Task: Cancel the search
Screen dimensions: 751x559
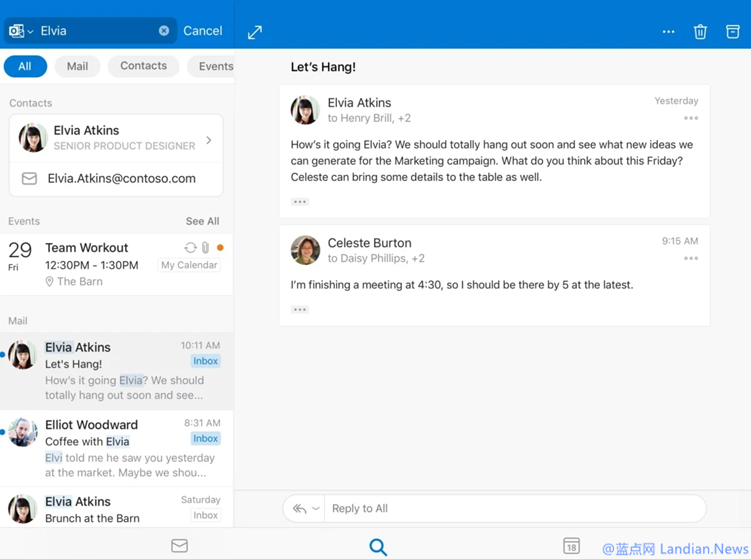Action: click(x=202, y=31)
